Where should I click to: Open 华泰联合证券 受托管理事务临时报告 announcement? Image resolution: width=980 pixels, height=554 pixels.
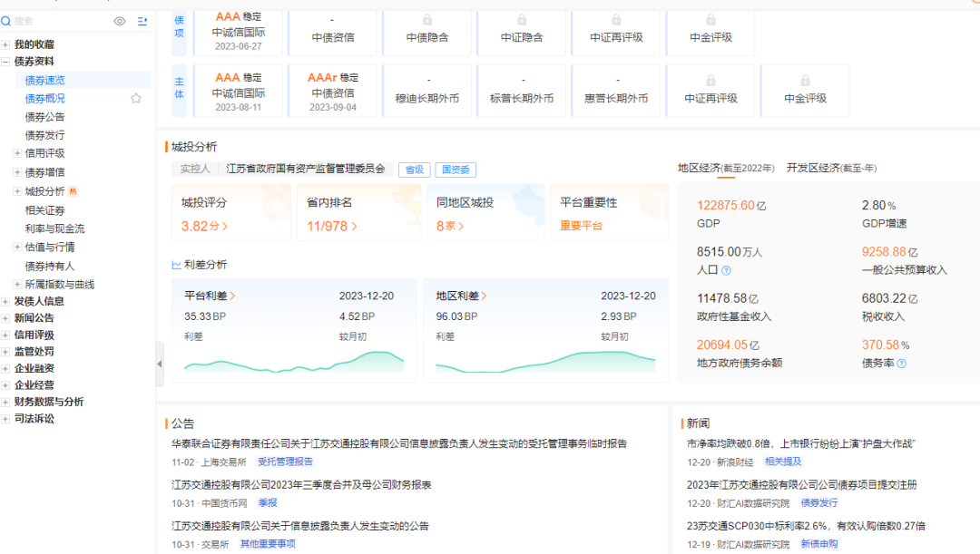[x=399, y=443]
